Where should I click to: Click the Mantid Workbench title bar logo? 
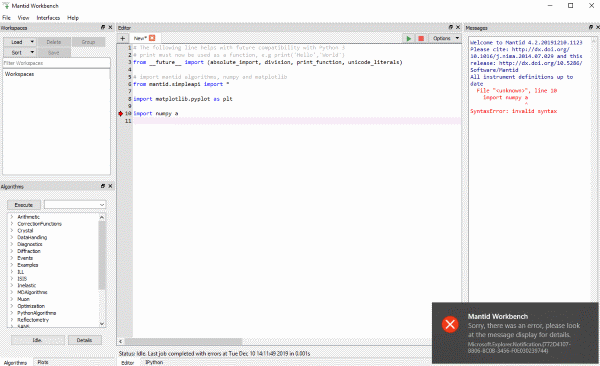[x=6, y=5]
